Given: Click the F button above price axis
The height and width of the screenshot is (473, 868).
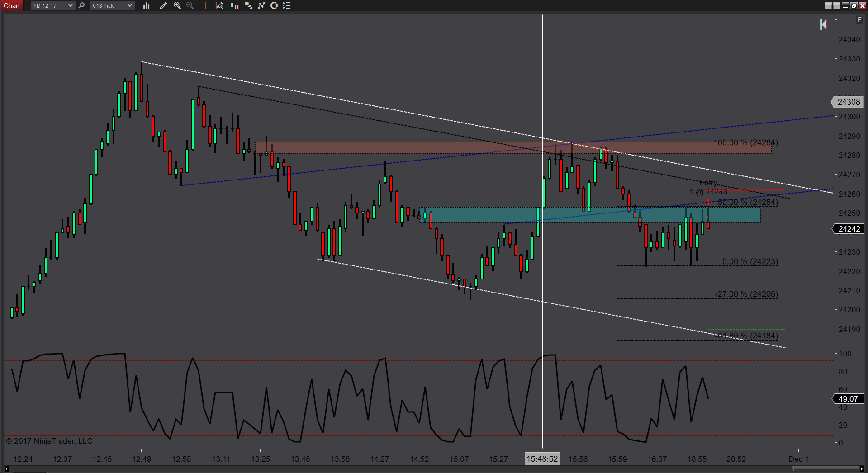Looking at the screenshot, I should pyautogui.click(x=859, y=20).
